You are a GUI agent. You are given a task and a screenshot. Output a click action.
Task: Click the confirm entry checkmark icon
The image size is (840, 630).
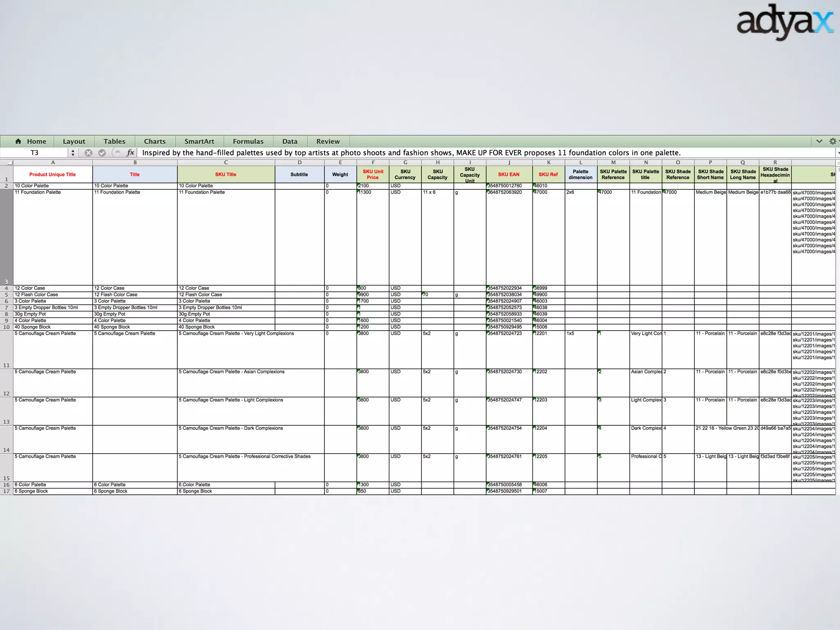coord(102,153)
